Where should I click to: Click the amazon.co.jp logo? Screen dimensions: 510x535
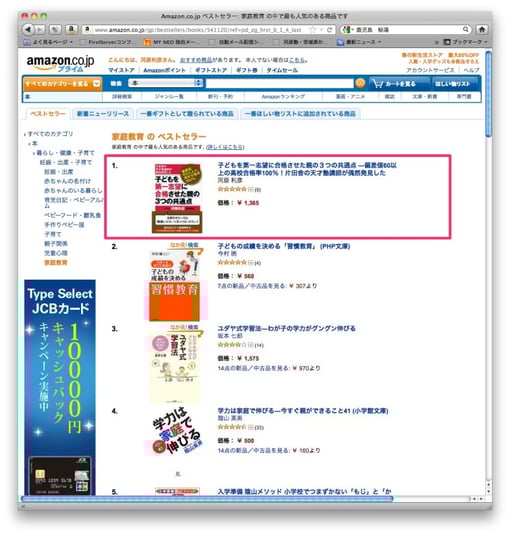pyautogui.click(x=60, y=63)
